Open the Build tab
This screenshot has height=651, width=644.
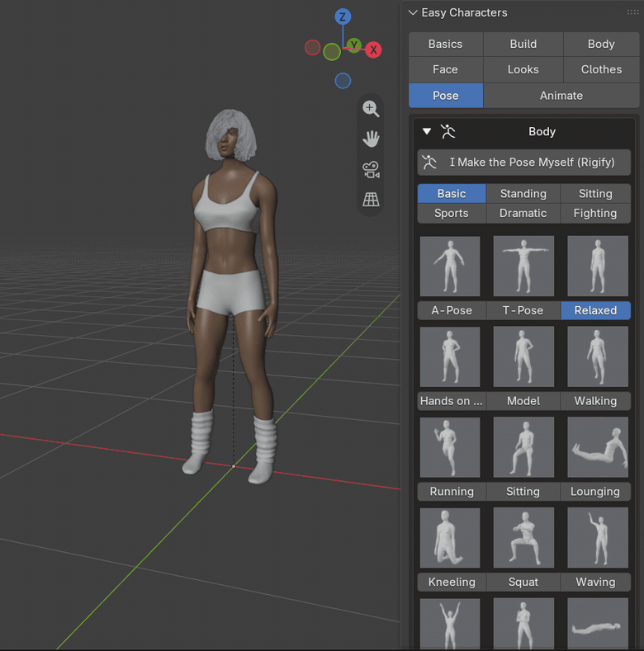pyautogui.click(x=523, y=44)
